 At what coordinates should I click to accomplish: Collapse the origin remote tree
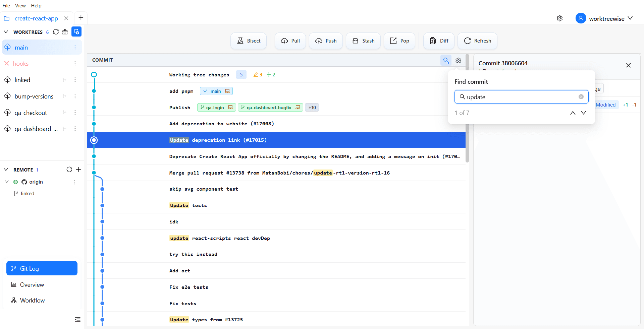tap(7, 182)
